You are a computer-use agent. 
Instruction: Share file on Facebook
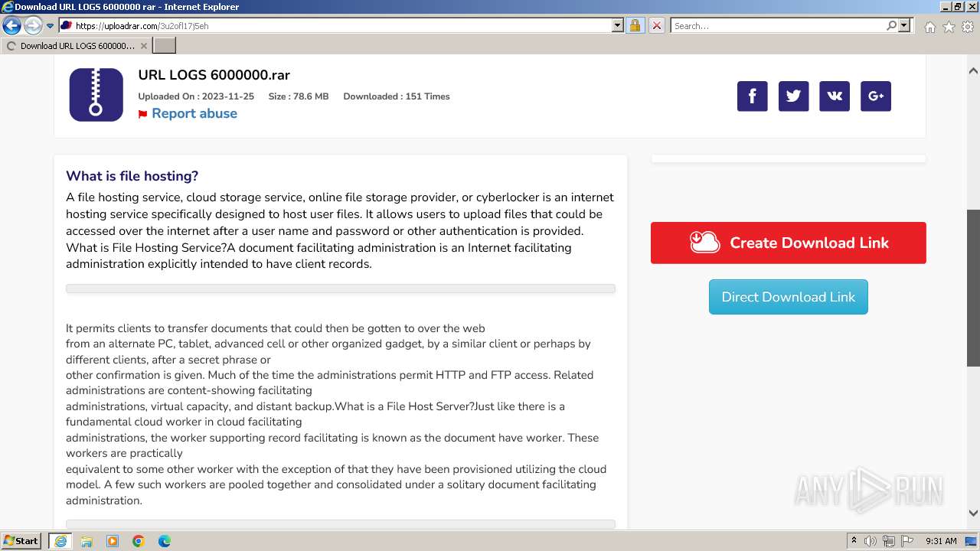(x=752, y=96)
